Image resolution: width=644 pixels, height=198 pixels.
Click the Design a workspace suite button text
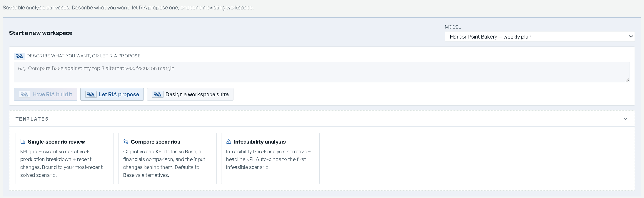(197, 94)
